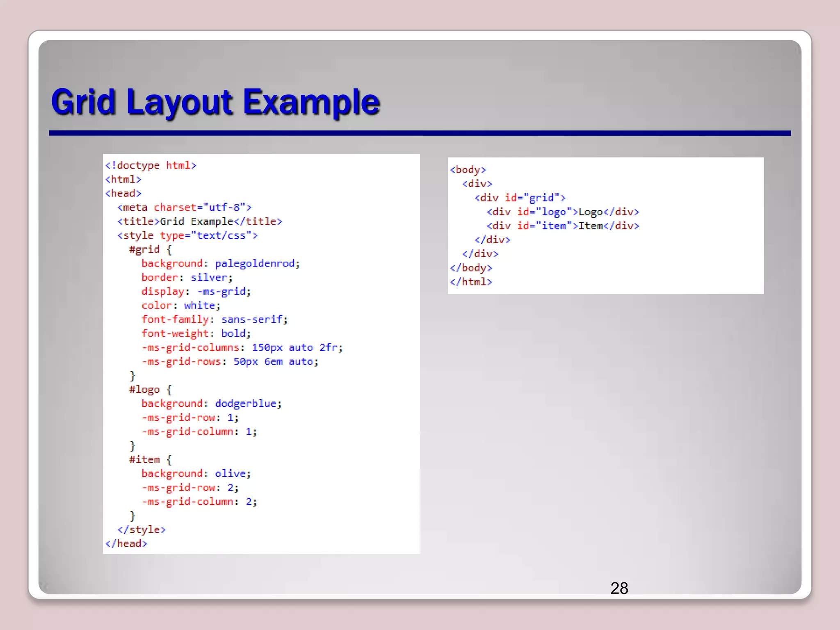The height and width of the screenshot is (630, 840).
Task: Click the meta charset utf-8 line
Action: pyautogui.click(x=184, y=208)
